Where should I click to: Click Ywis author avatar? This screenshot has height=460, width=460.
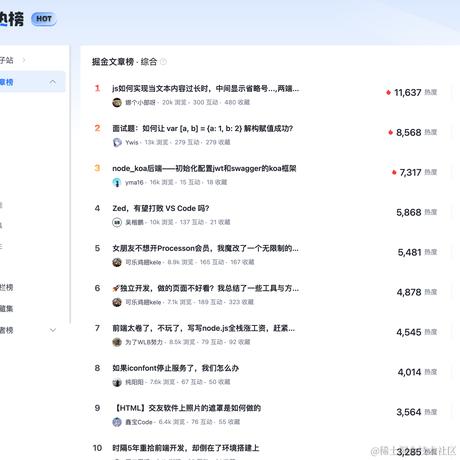coord(117,142)
